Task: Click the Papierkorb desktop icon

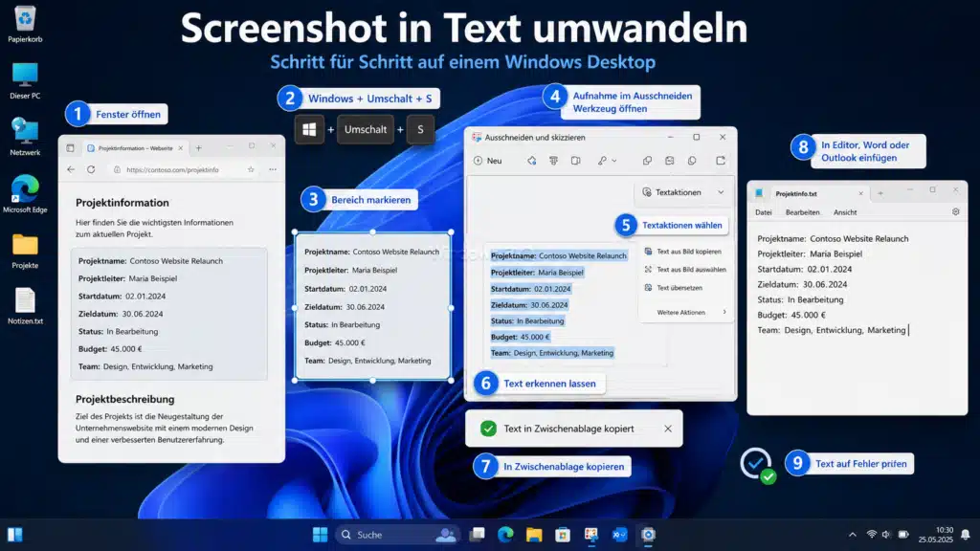Action: [25, 24]
